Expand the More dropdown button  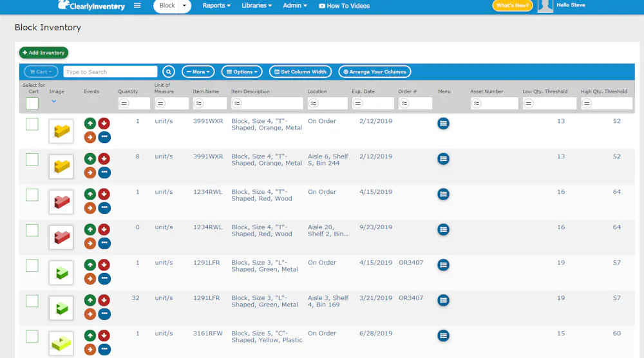[x=198, y=72]
